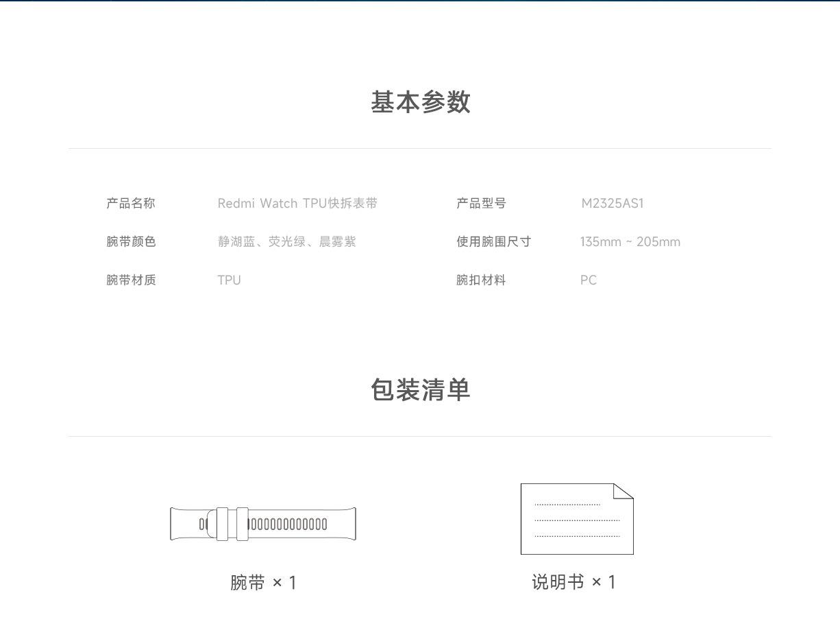Click the 腕带 × 1 caption
840x639 pixels.
tap(263, 583)
